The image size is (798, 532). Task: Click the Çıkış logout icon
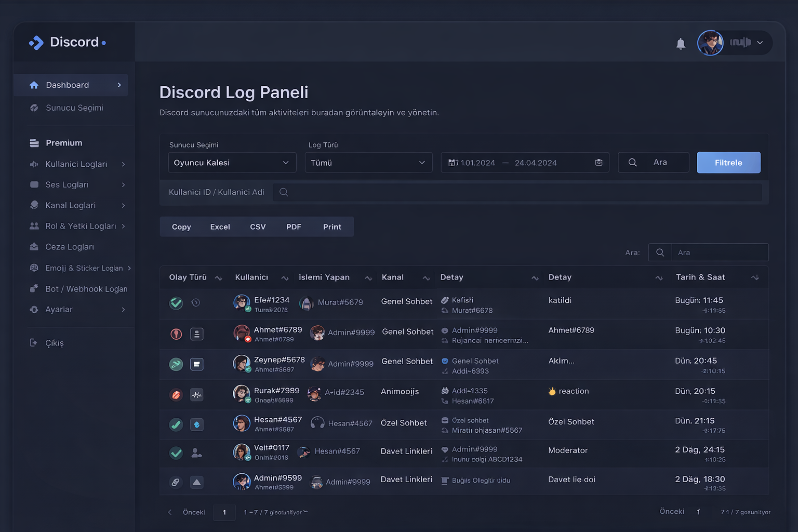tap(34, 342)
